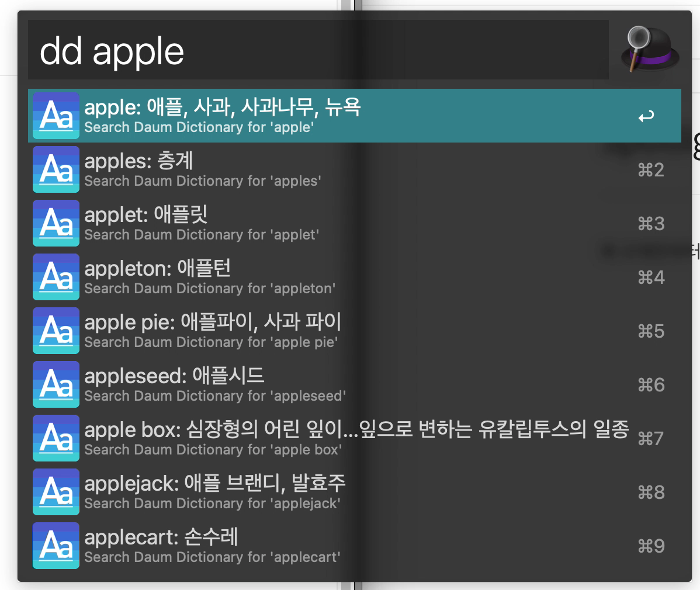Click the ⌘3 shortcut hint
700x590 pixels.
coord(651,224)
